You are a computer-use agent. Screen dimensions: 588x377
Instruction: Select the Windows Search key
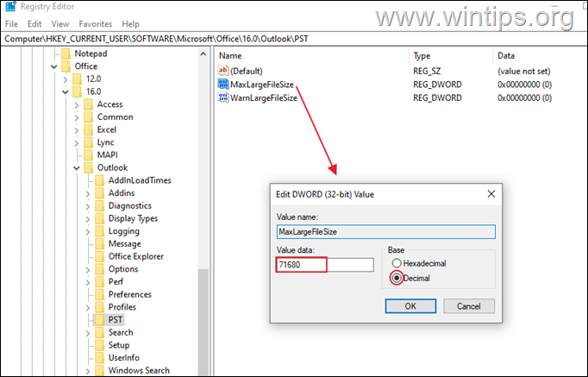[139, 371]
